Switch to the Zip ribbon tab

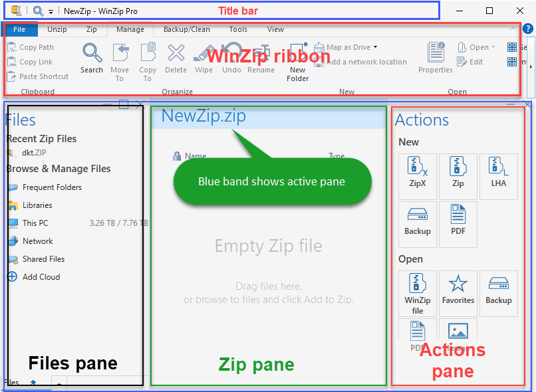[92, 29]
